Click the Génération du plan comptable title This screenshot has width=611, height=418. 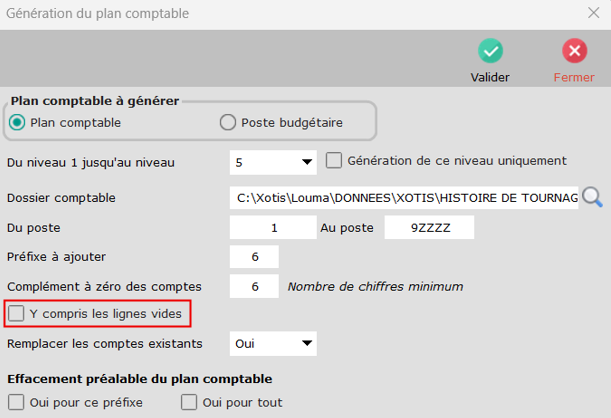(x=97, y=14)
